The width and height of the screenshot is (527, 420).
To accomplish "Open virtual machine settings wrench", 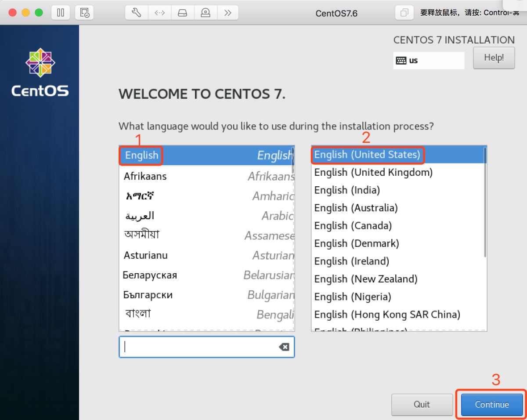I will pyautogui.click(x=137, y=12).
